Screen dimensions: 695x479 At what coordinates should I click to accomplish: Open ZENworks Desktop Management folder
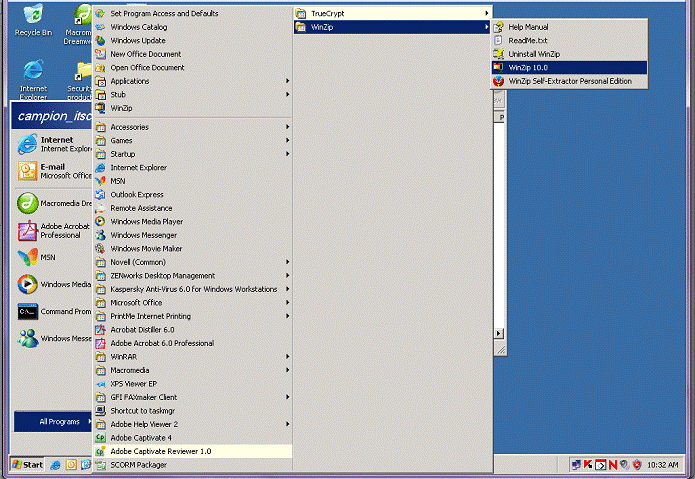pyautogui.click(x=193, y=276)
